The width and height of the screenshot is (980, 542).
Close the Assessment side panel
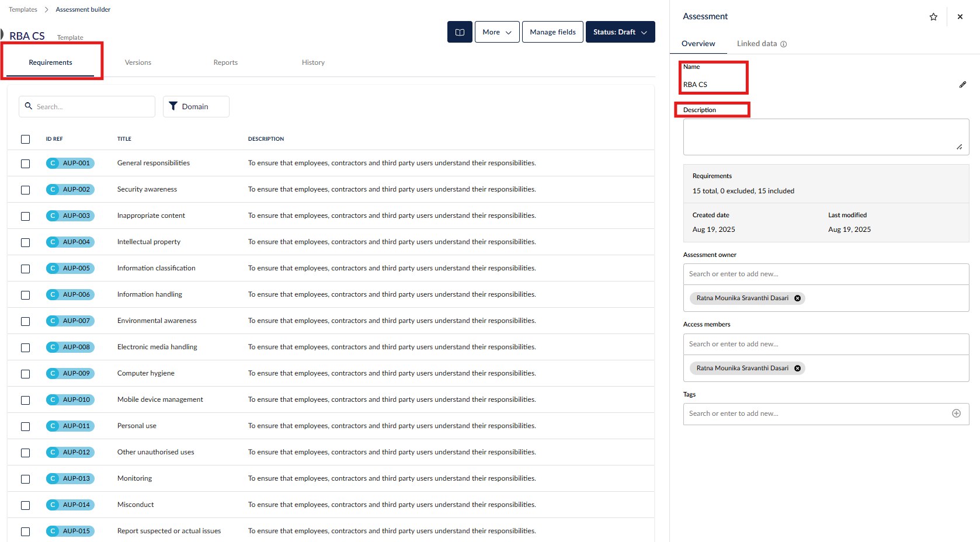coord(960,17)
